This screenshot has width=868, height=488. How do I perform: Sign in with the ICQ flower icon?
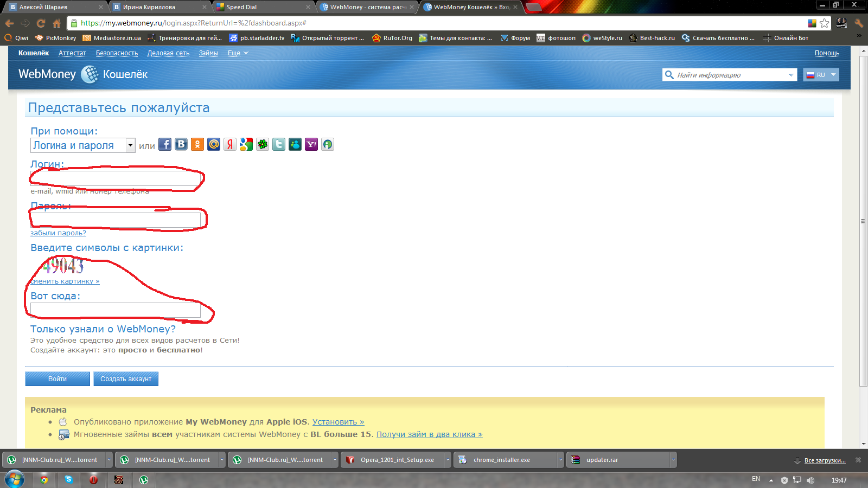click(x=263, y=144)
